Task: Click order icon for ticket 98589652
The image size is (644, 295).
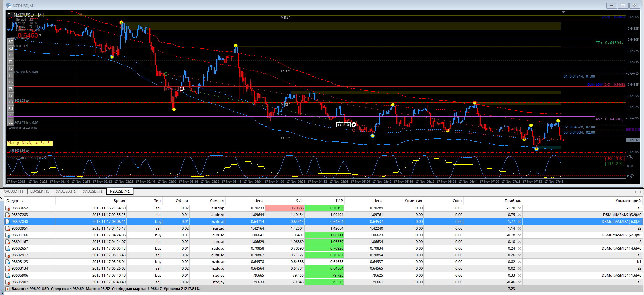Action: pyautogui.click(x=8, y=208)
